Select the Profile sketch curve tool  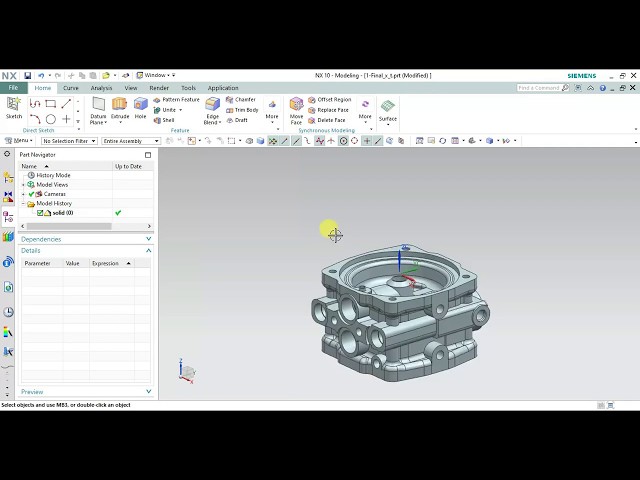coord(35,104)
